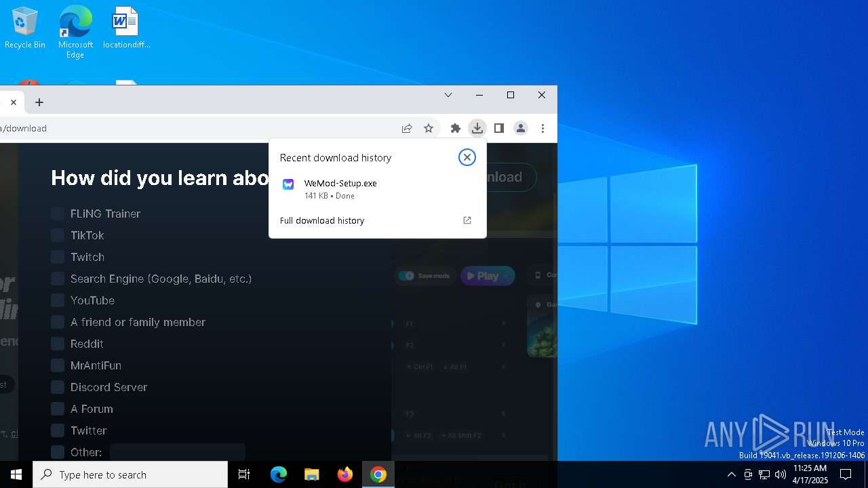The height and width of the screenshot is (488, 868).
Task: Check the Reddit option
Action: pyautogui.click(x=58, y=344)
